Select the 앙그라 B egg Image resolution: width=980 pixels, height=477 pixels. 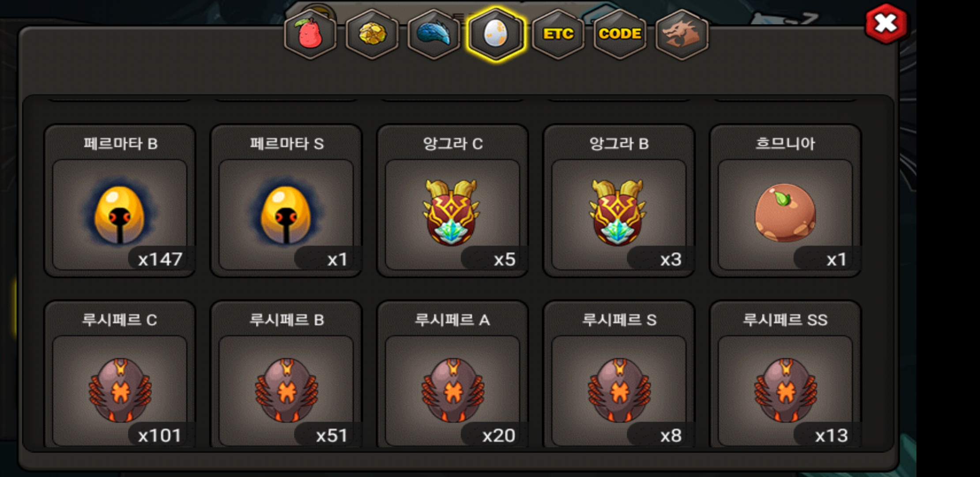pyautogui.click(x=619, y=201)
